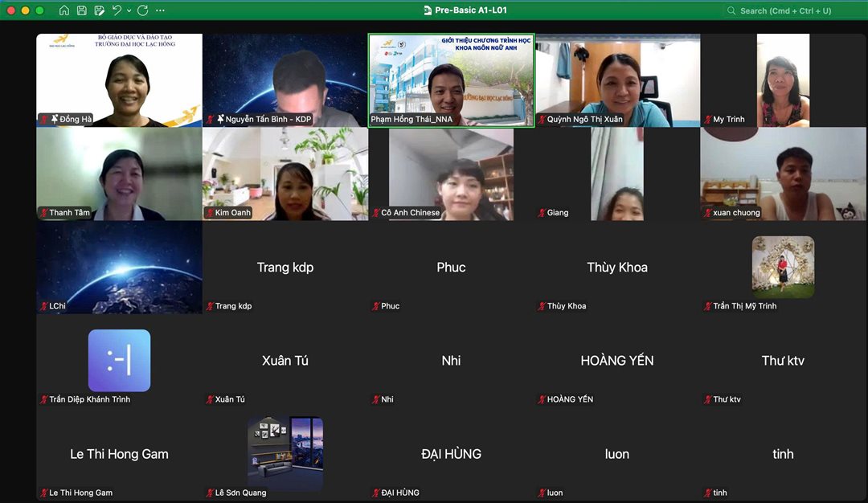Screen dimensions: 868x503
Task: Select Trần Diệp Khánh Trình avatar tile
Action: click(119, 360)
